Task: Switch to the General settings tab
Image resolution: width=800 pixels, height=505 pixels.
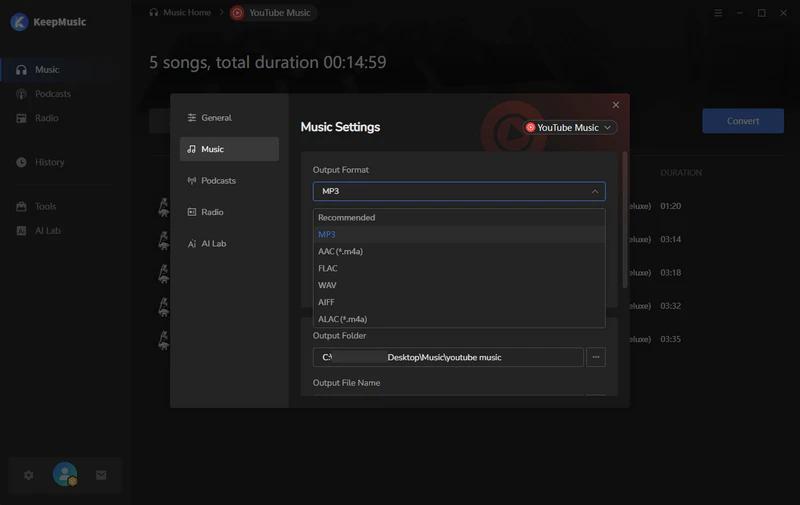Action: pos(216,118)
